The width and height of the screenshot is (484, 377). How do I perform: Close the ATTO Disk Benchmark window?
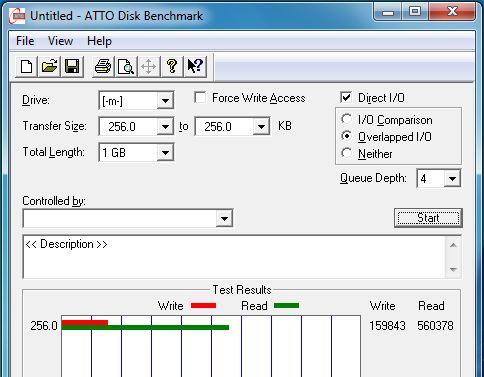[x=452, y=12]
